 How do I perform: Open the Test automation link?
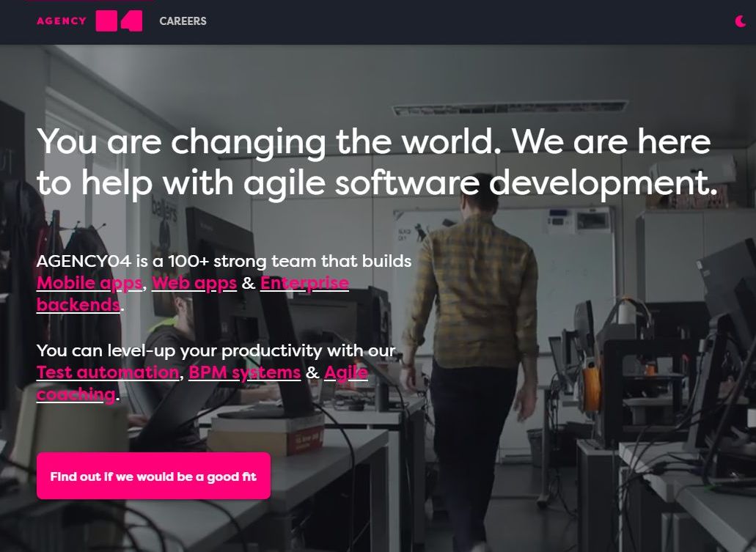(x=108, y=372)
